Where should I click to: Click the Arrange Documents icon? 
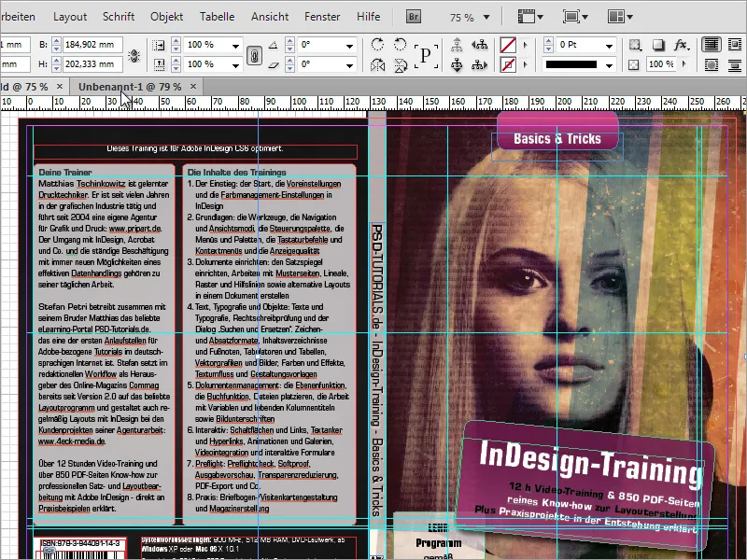620,17
